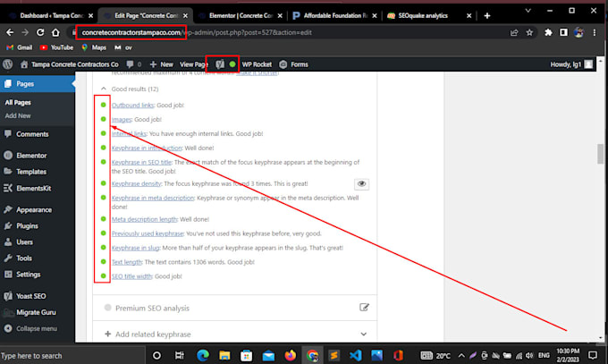
Task: Toggle keyphrase density highlight eye button
Action: point(361,184)
